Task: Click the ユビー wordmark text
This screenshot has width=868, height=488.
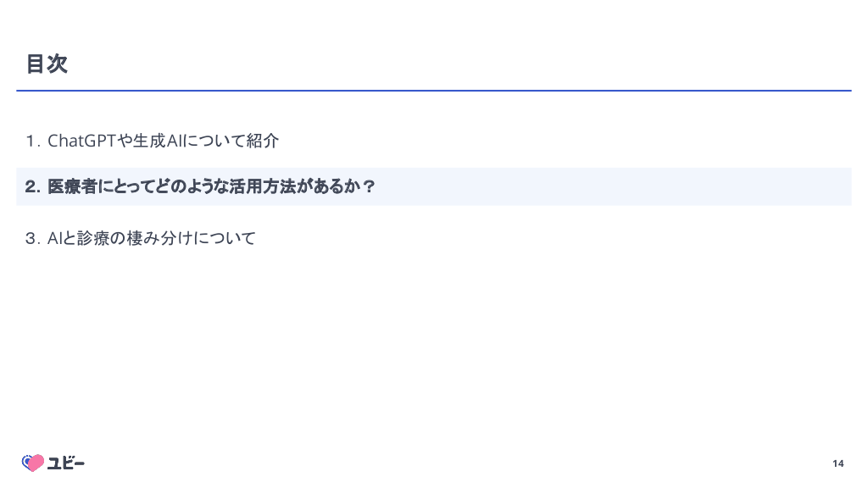Action: click(67, 463)
